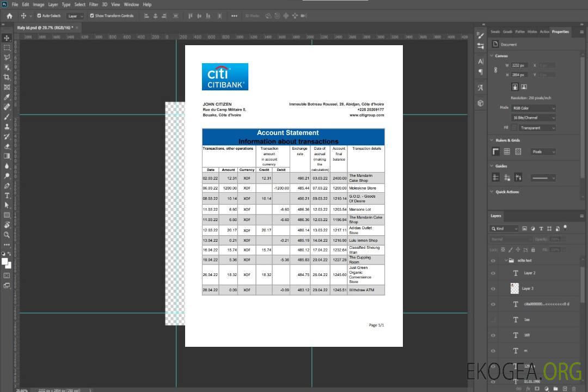Select the Rectangular Marquee tool

pyautogui.click(x=7, y=48)
